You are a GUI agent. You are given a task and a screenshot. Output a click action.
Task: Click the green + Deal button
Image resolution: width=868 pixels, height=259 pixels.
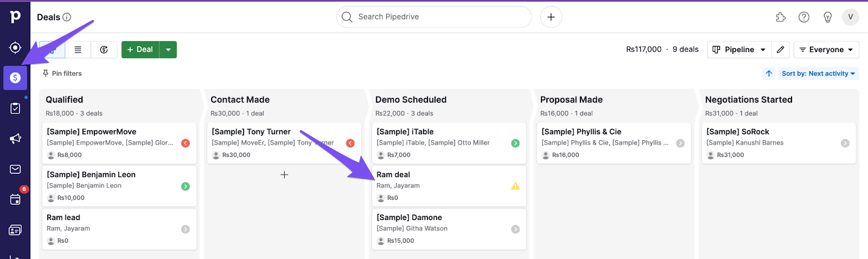click(140, 49)
